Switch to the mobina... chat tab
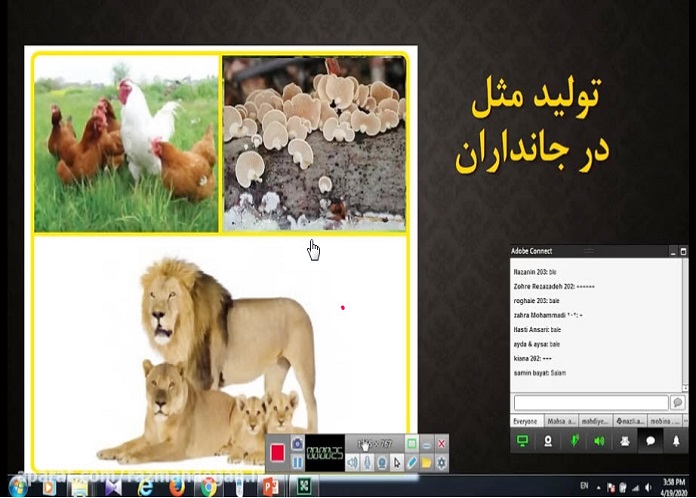Screen dimensions: 696x498 click(665, 421)
